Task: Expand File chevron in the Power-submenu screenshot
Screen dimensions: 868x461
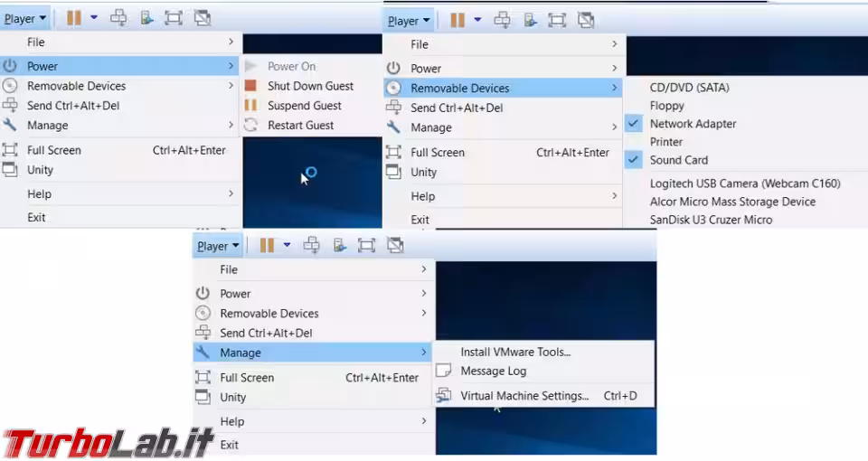Action: 231,42
